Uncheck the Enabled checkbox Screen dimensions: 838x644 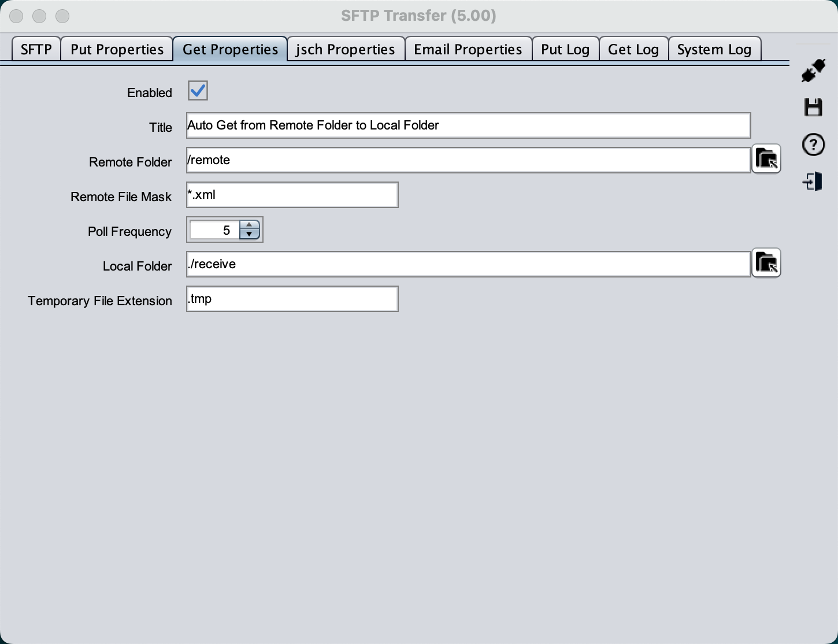tap(198, 91)
